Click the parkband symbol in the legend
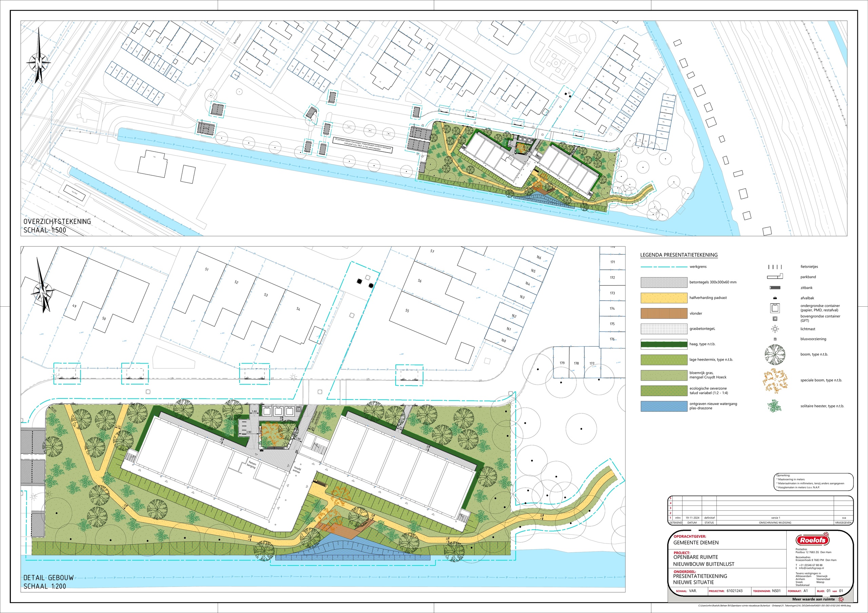The width and height of the screenshot is (868, 613). click(775, 277)
